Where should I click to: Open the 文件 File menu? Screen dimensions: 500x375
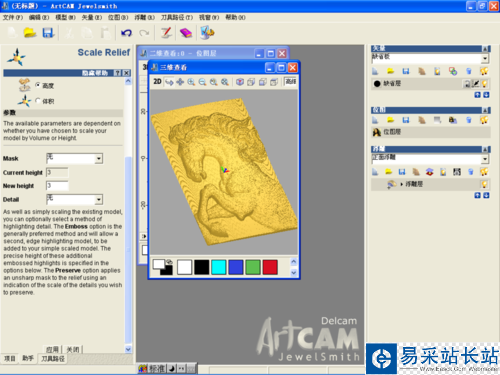pos(13,17)
